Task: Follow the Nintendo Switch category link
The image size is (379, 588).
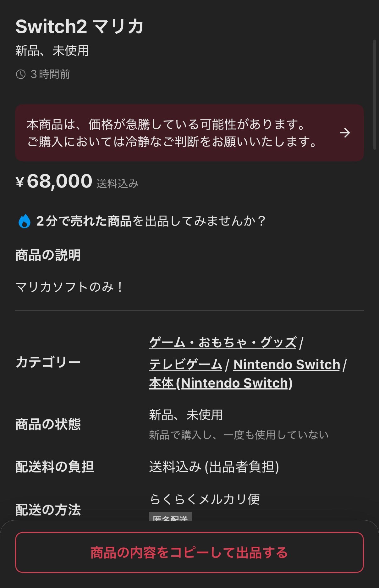Action: pyautogui.click(x=287, y=364)
